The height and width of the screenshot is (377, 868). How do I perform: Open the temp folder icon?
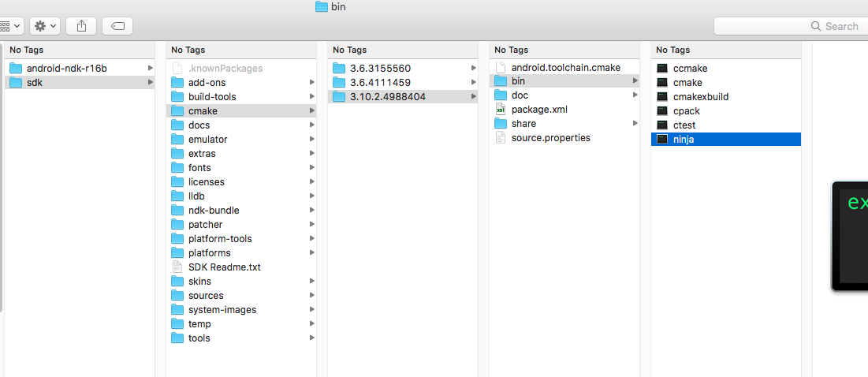click(177, 324)
